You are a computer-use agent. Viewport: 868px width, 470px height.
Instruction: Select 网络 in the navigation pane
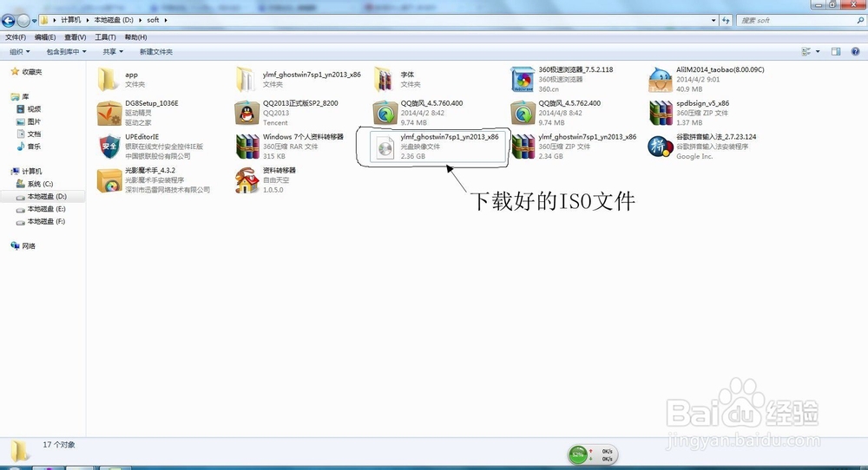[29, 246]
